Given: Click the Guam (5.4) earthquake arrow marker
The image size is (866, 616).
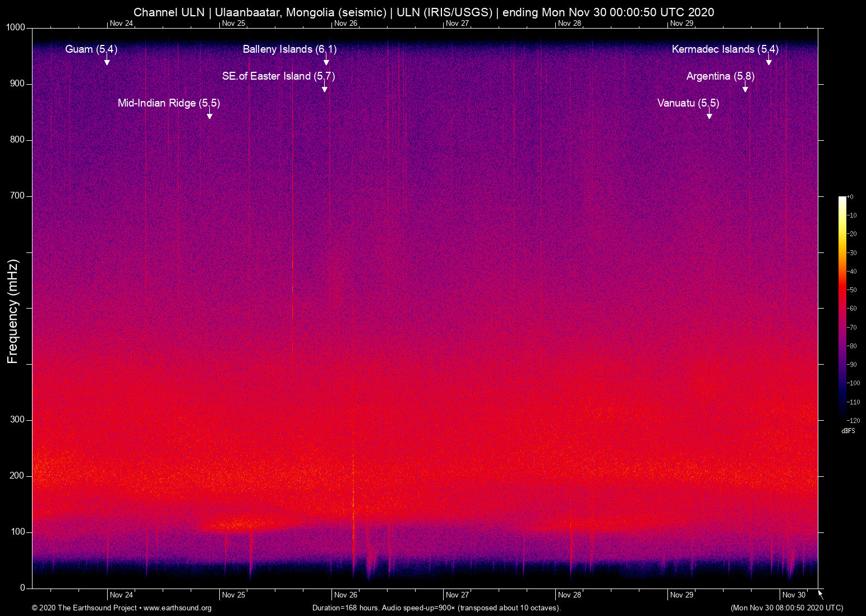Looking at the screenshot, I should click(x=107, y=61).
